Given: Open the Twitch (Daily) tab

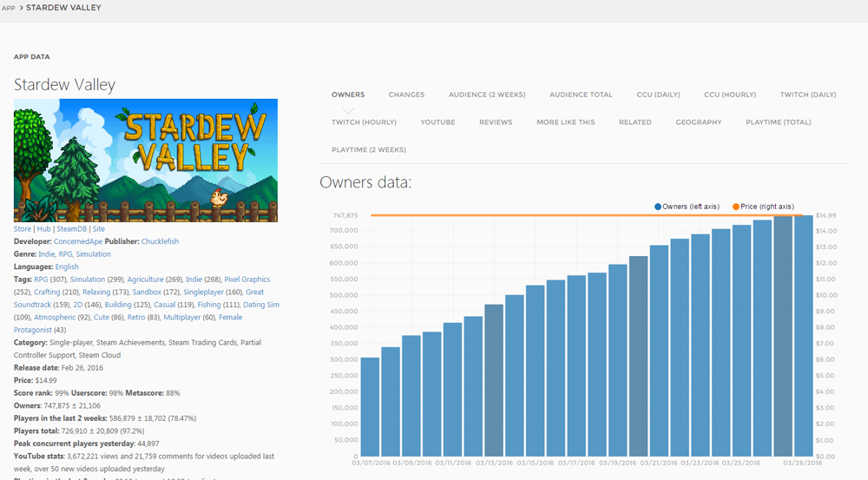Looking at the screenshot, I should (808, 95).
